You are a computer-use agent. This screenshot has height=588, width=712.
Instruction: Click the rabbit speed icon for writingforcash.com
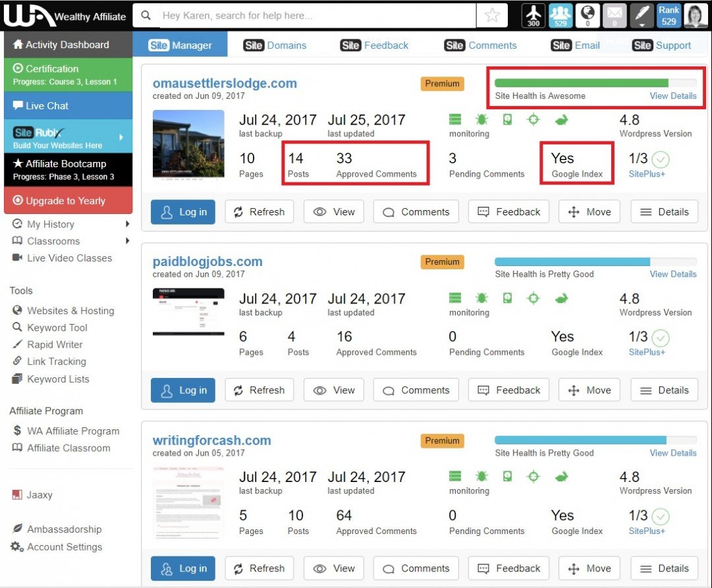tap(561, 476)
